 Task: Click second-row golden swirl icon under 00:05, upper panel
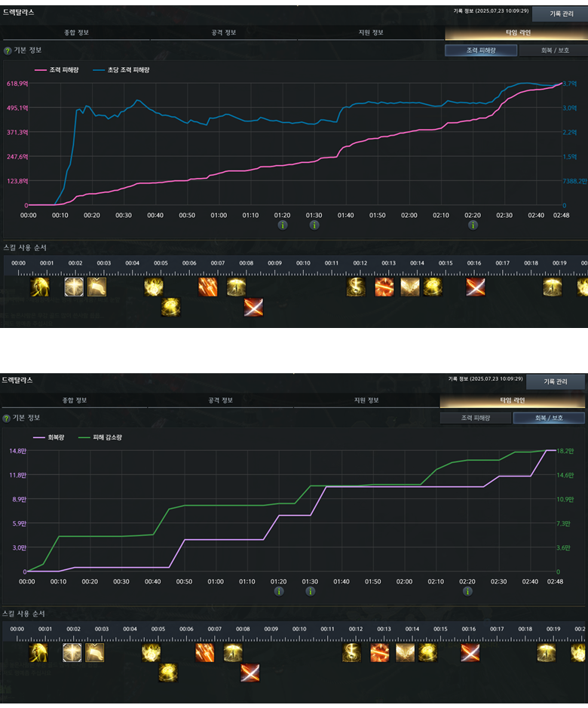170,307
